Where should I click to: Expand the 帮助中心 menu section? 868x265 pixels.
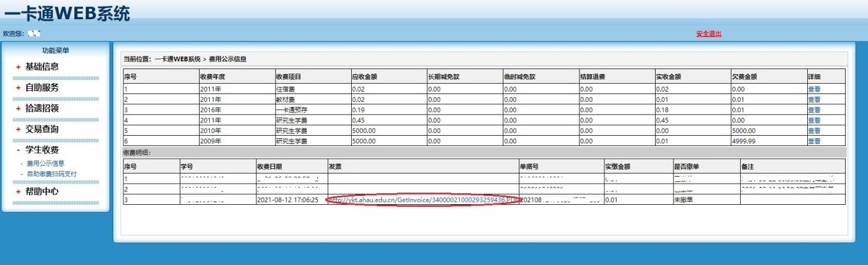pos(42,191)
